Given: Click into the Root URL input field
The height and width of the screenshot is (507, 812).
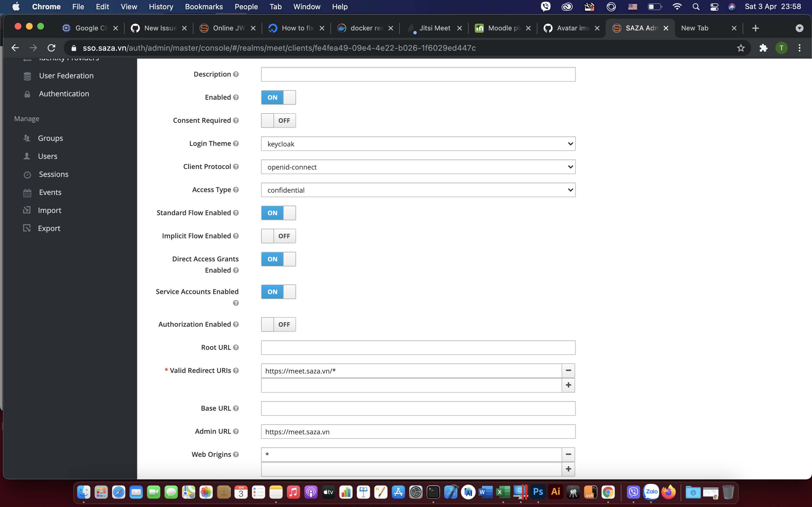Looking at the screenshot, I should tap(418, 348).
